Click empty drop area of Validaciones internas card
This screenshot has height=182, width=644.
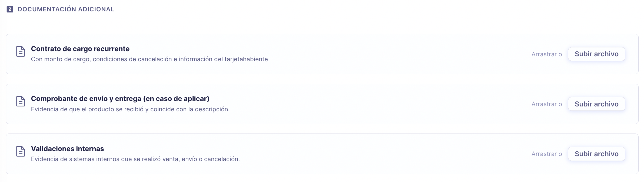(379, 154)
